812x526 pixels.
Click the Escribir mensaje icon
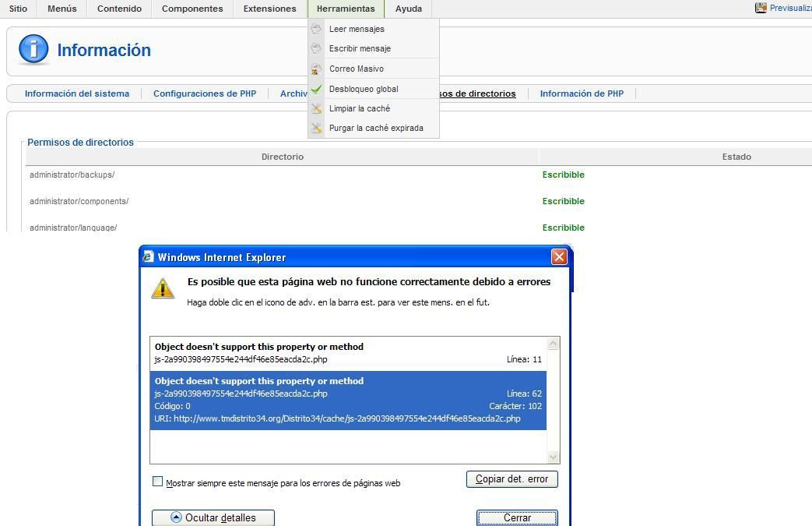pos(316,49)
